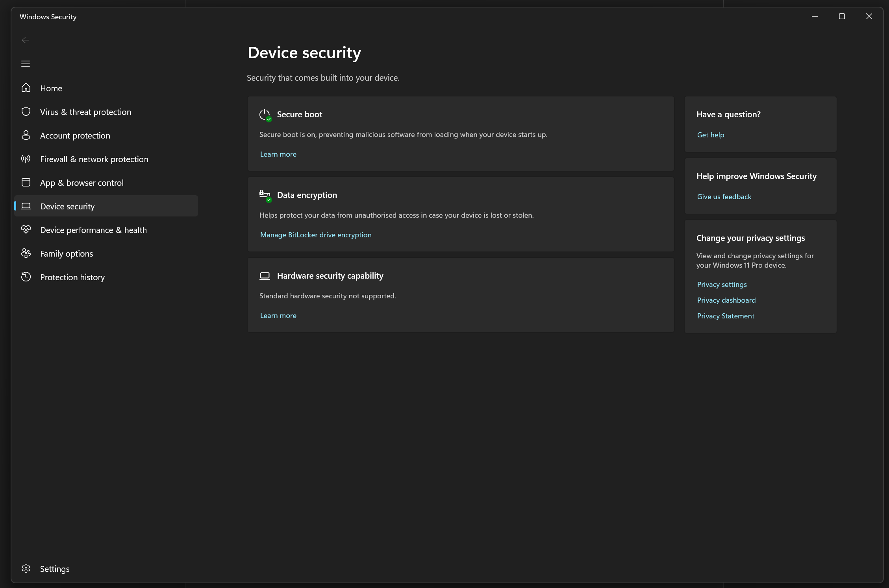Image resolution: width=889 pixels, height=588 pixels.
Task: Open App & browser control
Action: [x=106, y=183]
